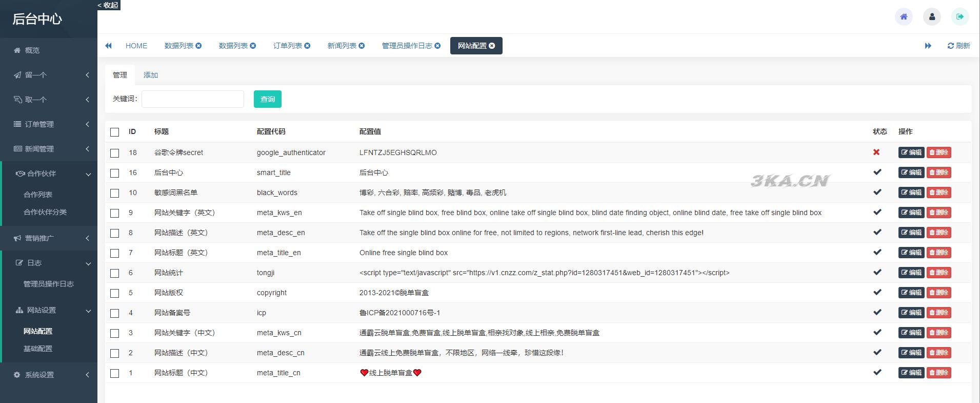Open the home icon in top-right header

tap(904, 17)
